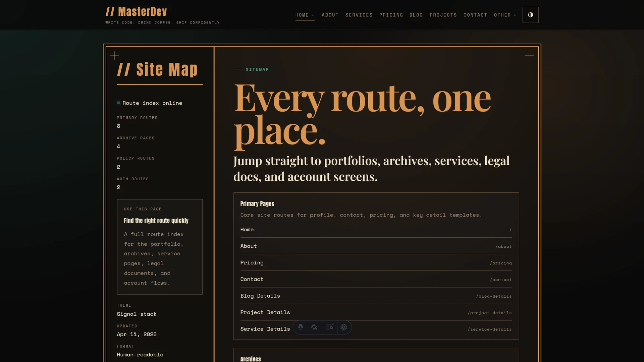The image size is (644, 362).
Task: Click the 'Apr 11, 2026' updated date
Action: [x=137, y=334]
